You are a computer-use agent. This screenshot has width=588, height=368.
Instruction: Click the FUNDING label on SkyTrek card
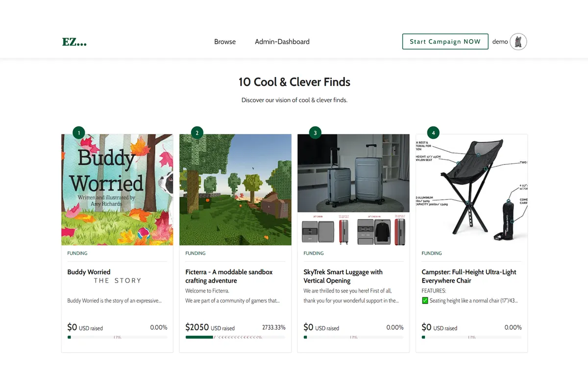(314, 254)
